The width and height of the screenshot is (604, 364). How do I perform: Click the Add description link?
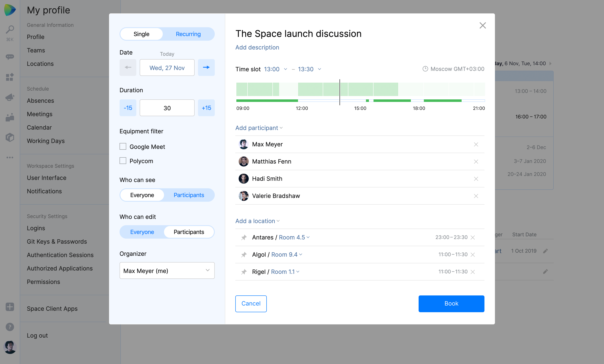(x=257, y=47)
